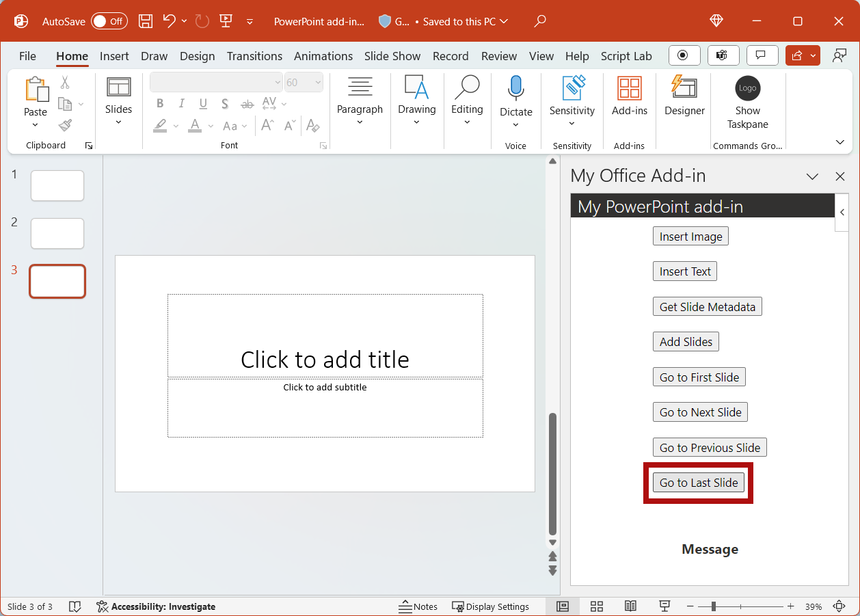The width and height of the screenshot is (860, 616).
Task: Click the Record button icon near Share
Action: 684,55
